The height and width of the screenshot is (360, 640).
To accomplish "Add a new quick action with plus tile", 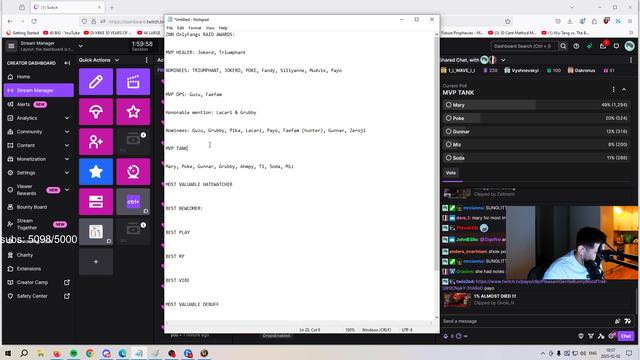I will click(96, 262).
